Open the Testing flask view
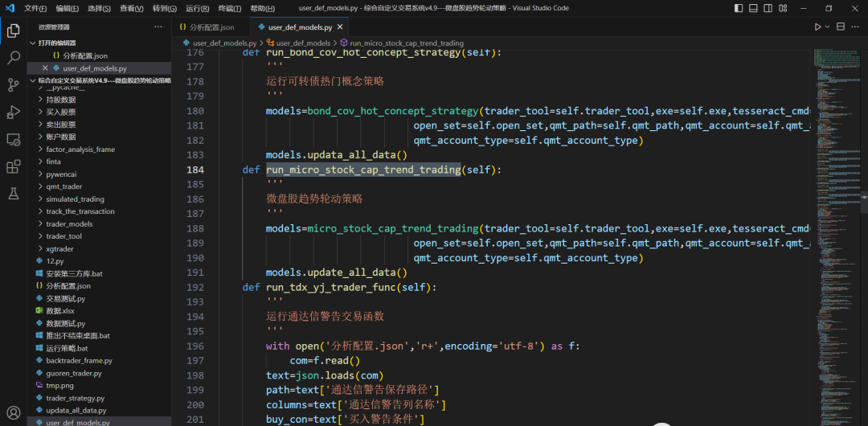 pos(14,194)
